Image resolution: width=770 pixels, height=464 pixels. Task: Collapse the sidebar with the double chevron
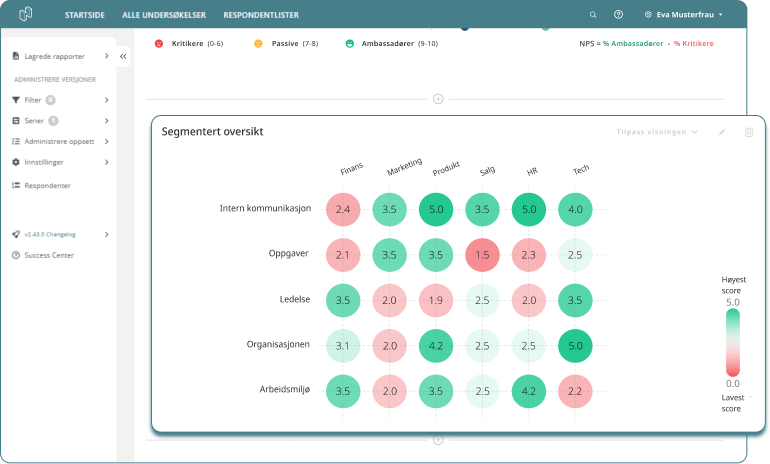124,57
